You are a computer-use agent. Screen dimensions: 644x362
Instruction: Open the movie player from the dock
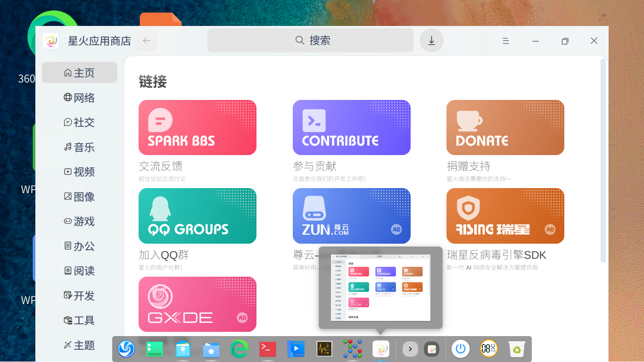tap(296, 349)
